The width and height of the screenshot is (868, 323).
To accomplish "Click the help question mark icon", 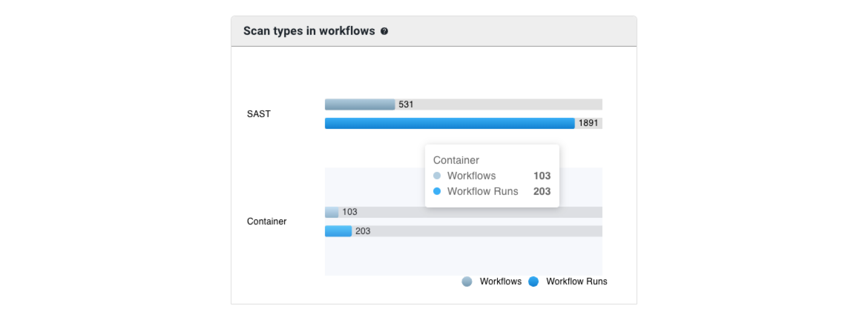I will [x=384, y=31].
